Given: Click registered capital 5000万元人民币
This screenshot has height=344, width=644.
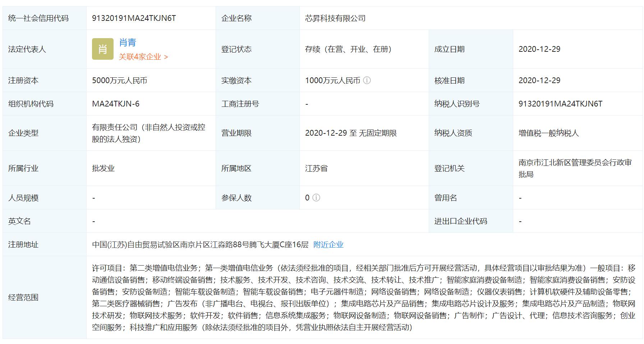Looking at the screenshot, I should pos(120,81).
